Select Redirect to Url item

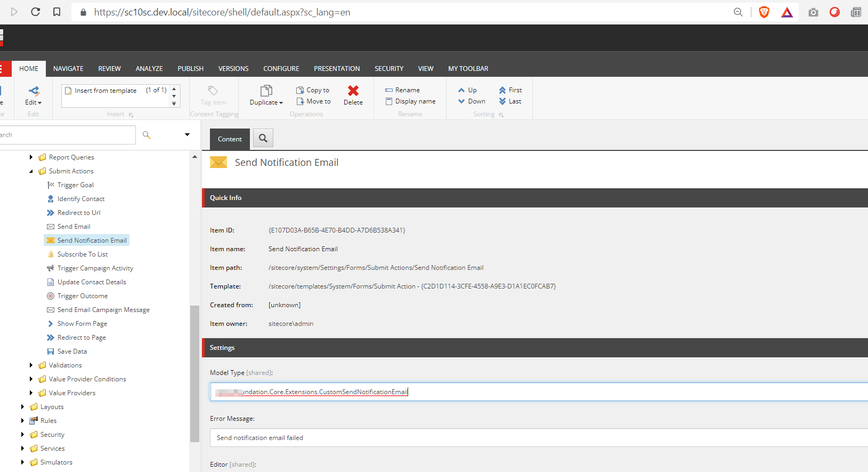pos(74,213)
